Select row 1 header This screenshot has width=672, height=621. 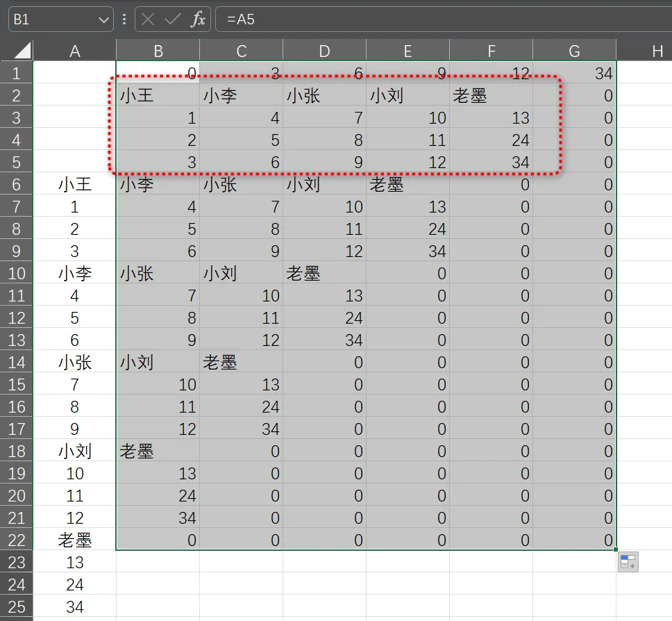pos(16,74)
